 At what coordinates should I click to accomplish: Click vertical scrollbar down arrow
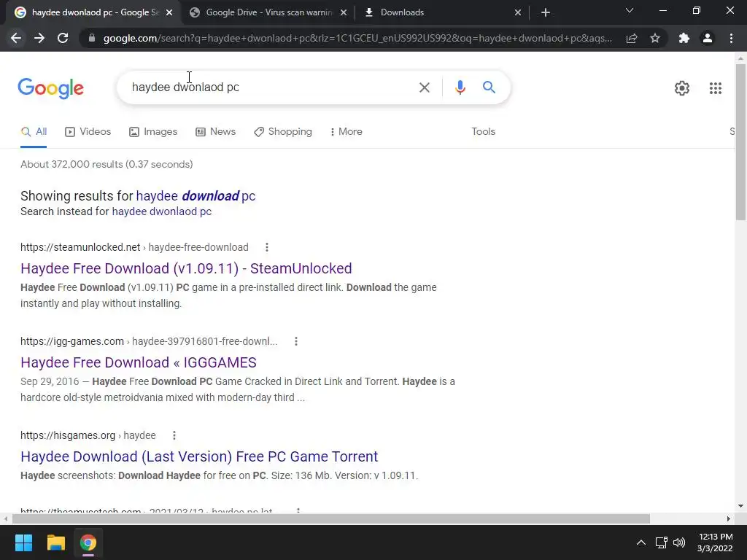point(740,506)
